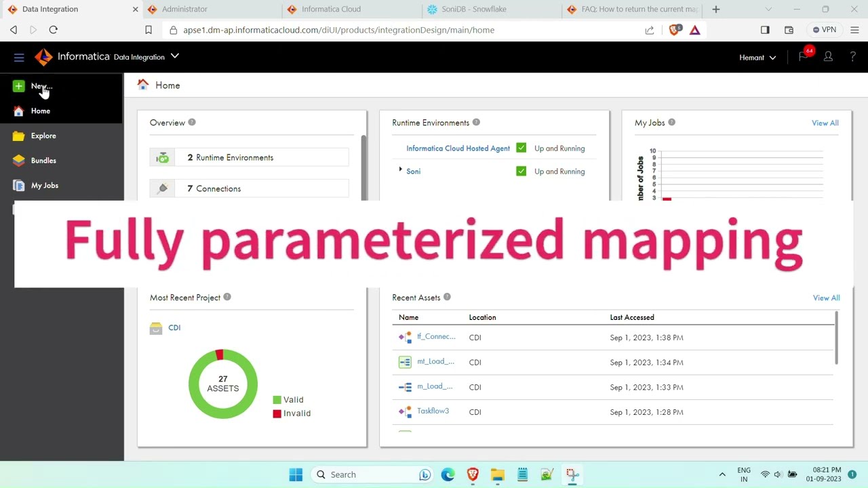Open the VPN button
868x488 pixels.
click(x=825, y=30)
